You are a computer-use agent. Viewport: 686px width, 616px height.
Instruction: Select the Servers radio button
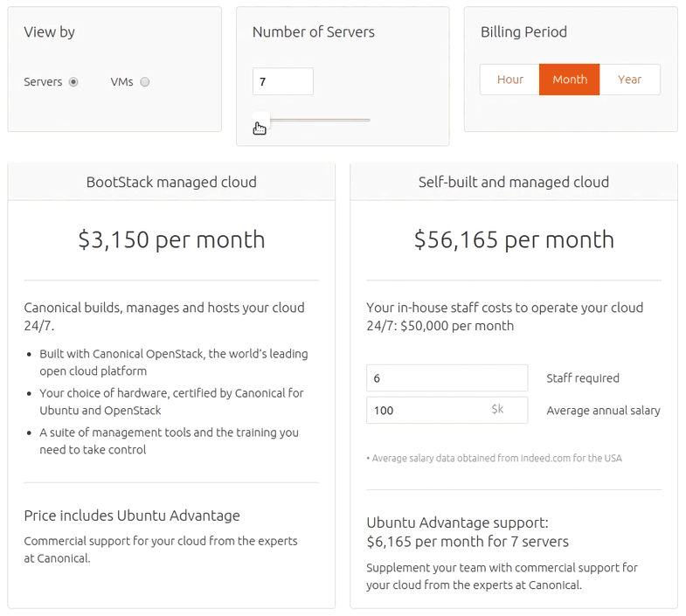[73, 82]
